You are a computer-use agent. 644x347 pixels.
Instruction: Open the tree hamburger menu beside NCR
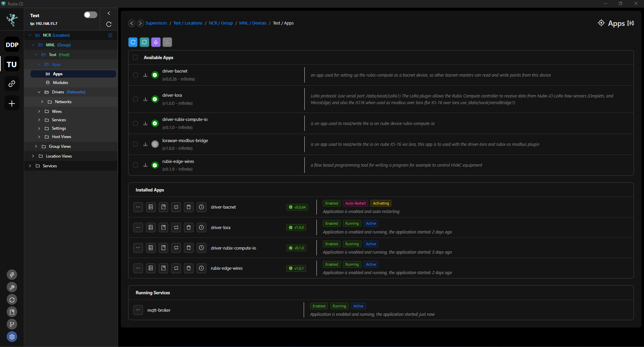[110, 35]
